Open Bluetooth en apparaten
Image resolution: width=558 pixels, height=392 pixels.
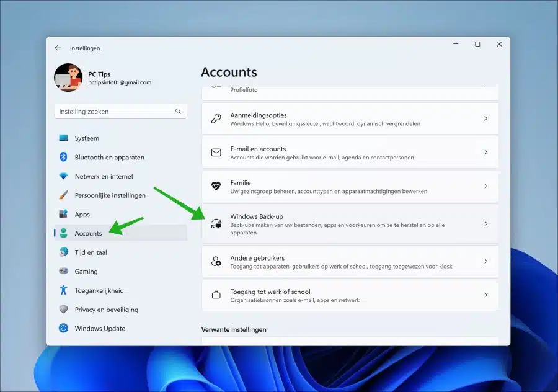click(x=121, y=157)
